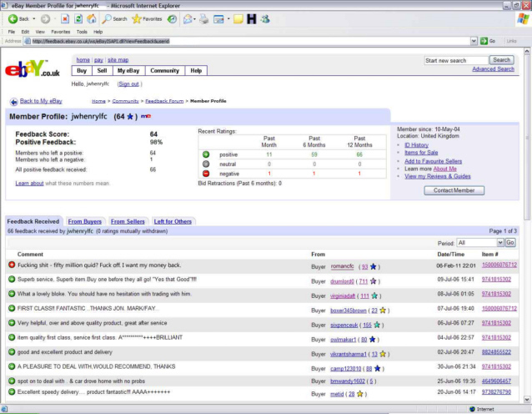The image size is (532, 414).
Task: Switch to the From Buyers tab
Action: pos(85,221)
